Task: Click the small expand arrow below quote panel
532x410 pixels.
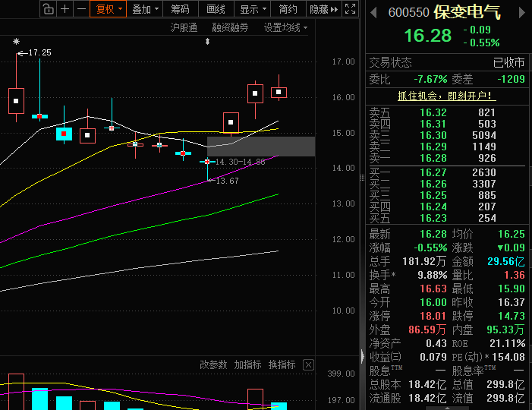Action: 447,408
